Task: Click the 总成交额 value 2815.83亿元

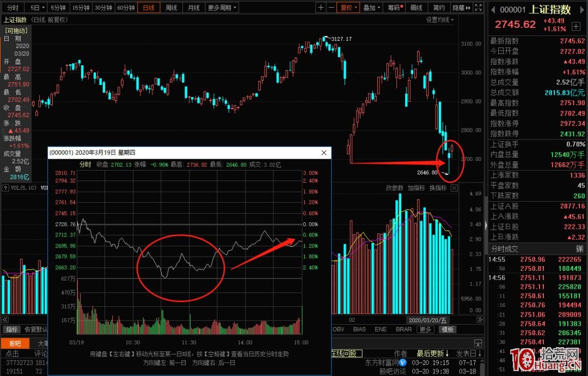Action: click(x=565, y=93)
